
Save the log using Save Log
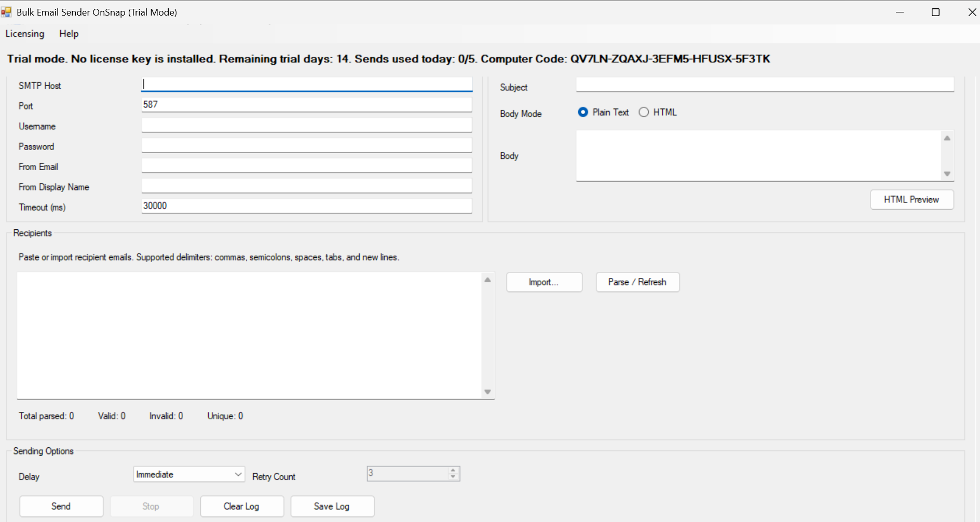tap(332, 506)
